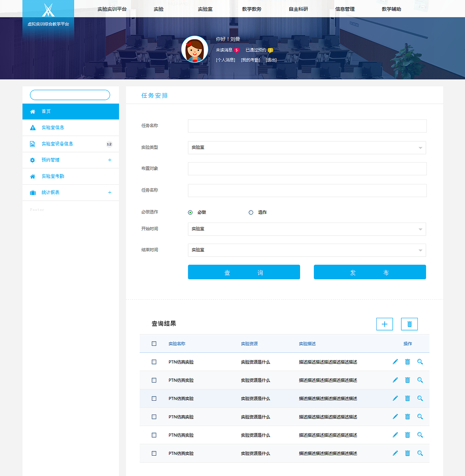Image resolution: width=465 pixels, height=476 pixels.
Task: View details of the second PTN仿真实验 row
Action: (420, 380)
